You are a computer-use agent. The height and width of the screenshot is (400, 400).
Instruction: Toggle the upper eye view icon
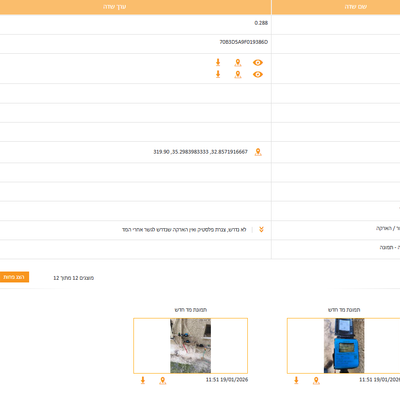click(258, 63)
